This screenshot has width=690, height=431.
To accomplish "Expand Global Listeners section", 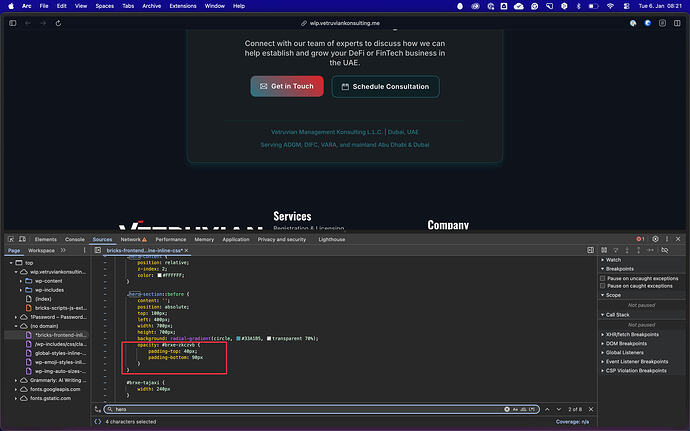I will point(624,353).
